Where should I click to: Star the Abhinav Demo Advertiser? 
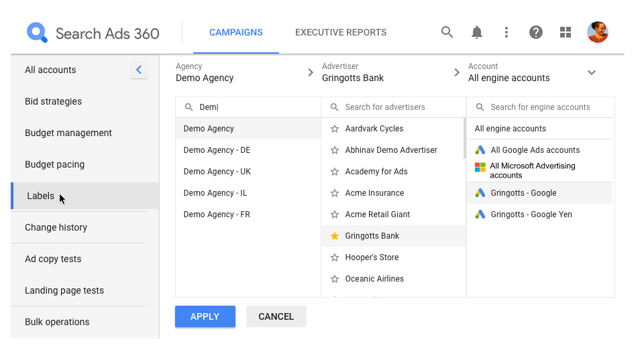click(x=335, y=150)
